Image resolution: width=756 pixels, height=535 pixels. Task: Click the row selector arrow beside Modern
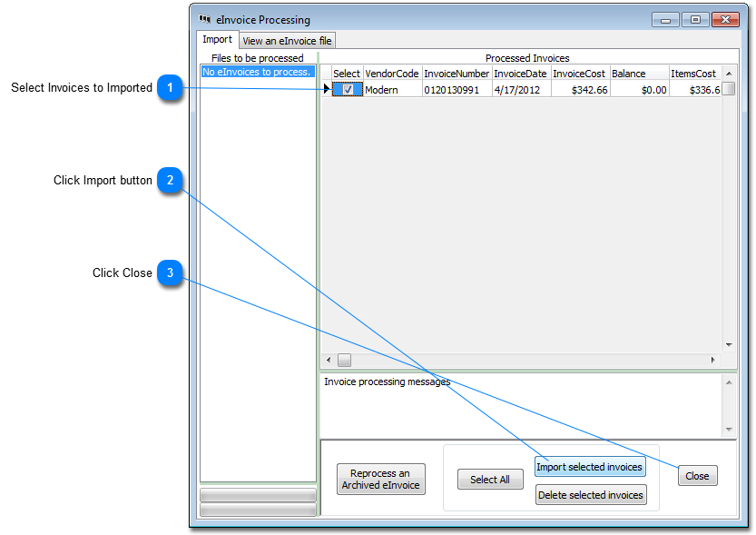(327, 89)
